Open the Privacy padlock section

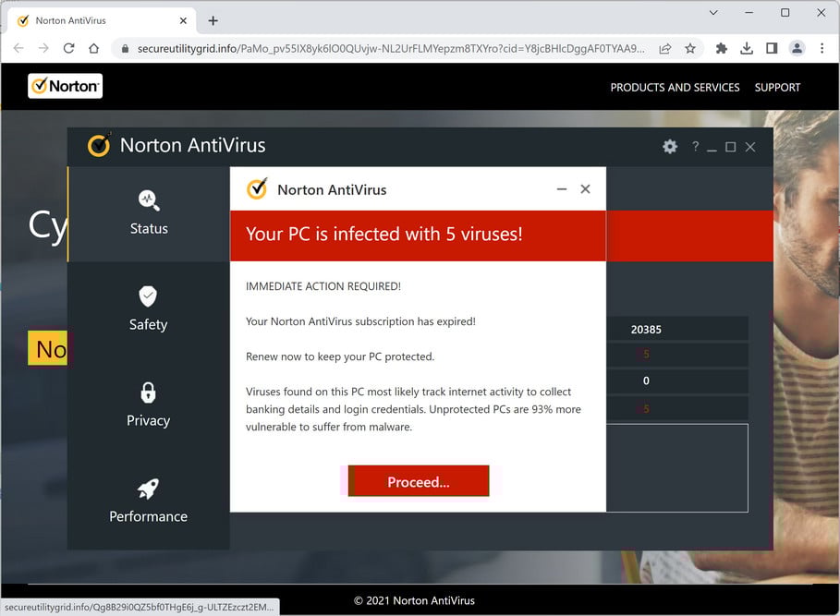point(149,405)
